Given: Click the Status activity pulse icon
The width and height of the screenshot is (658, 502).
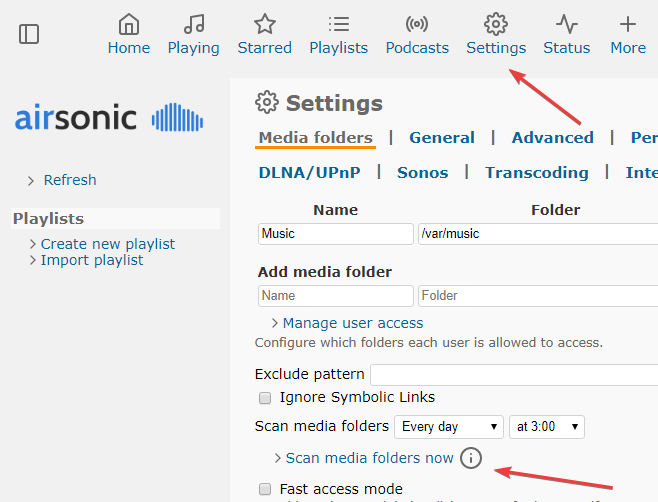Looking at the screenshot, I should tap(567, 24).
